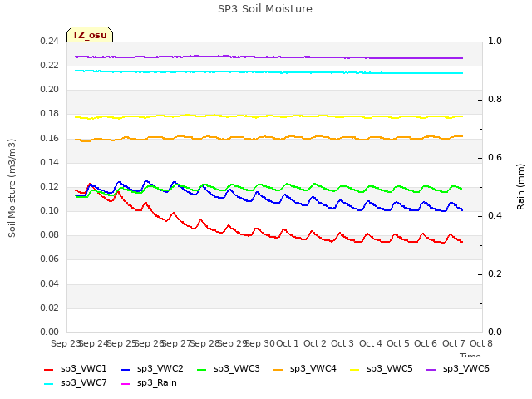Click the 0.06 left axis value

[50, 259]
